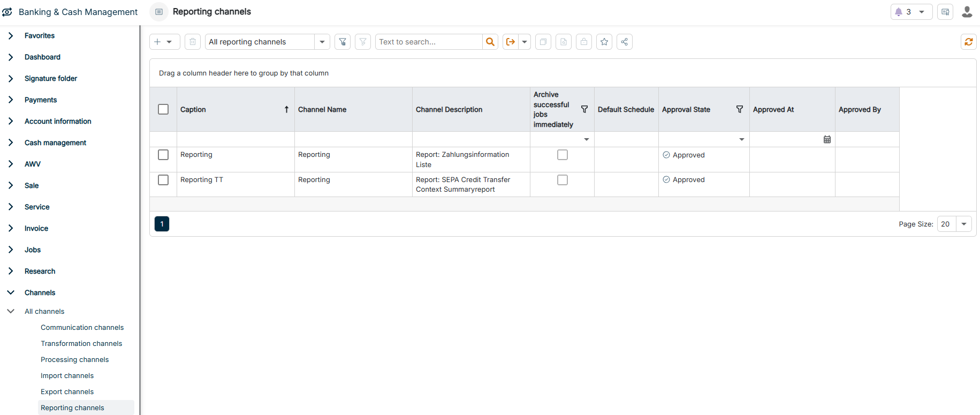Open Transformation channels

tap(81, 343)
